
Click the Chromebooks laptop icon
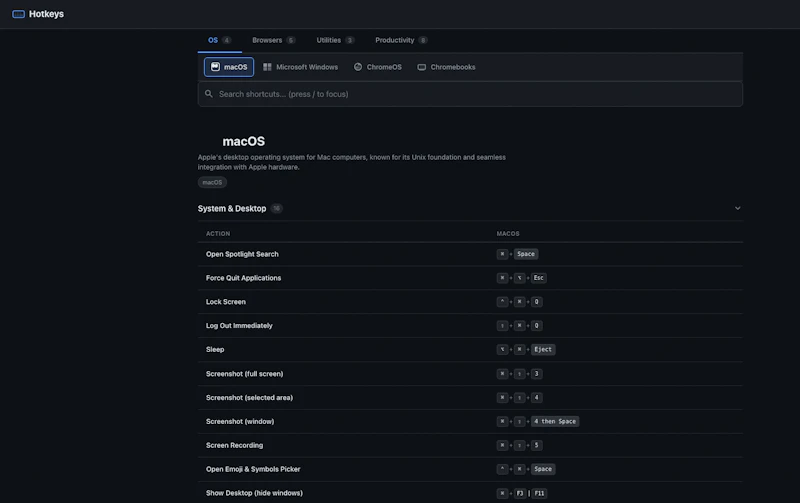[421, 67]
